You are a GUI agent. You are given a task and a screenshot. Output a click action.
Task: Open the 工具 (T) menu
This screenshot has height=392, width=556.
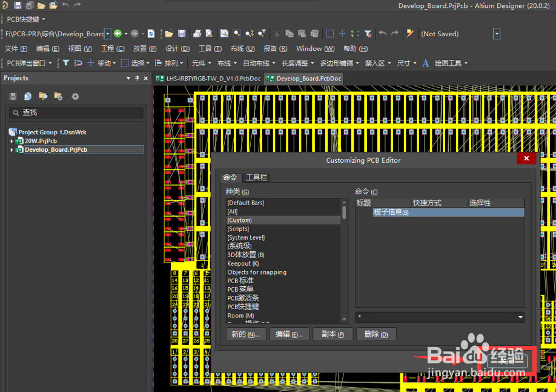(210, 48)
